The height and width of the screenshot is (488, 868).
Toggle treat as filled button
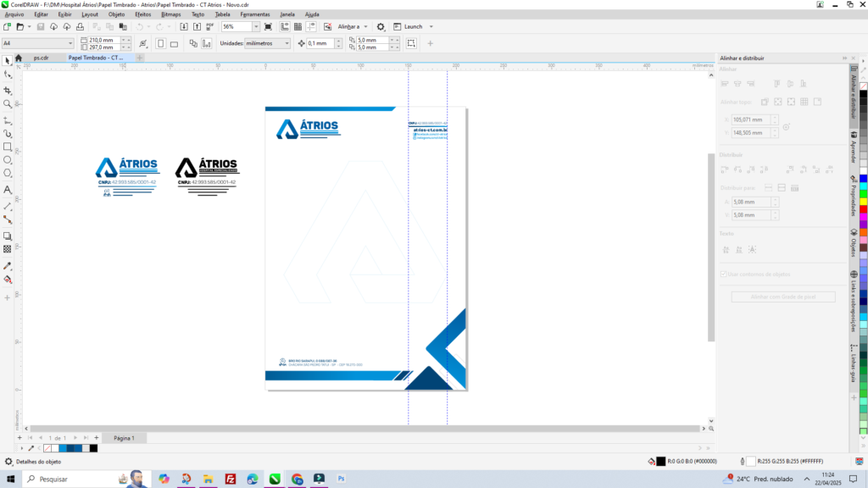tap(411, 43)
